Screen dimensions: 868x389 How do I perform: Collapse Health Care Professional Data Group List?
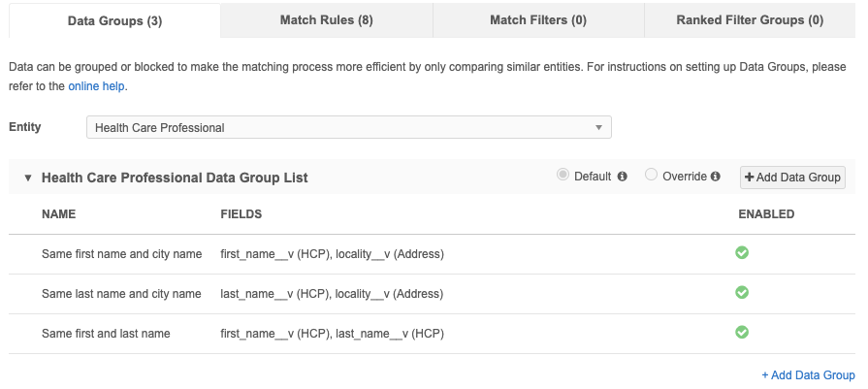pyautogui.click(x=28, y=178)
